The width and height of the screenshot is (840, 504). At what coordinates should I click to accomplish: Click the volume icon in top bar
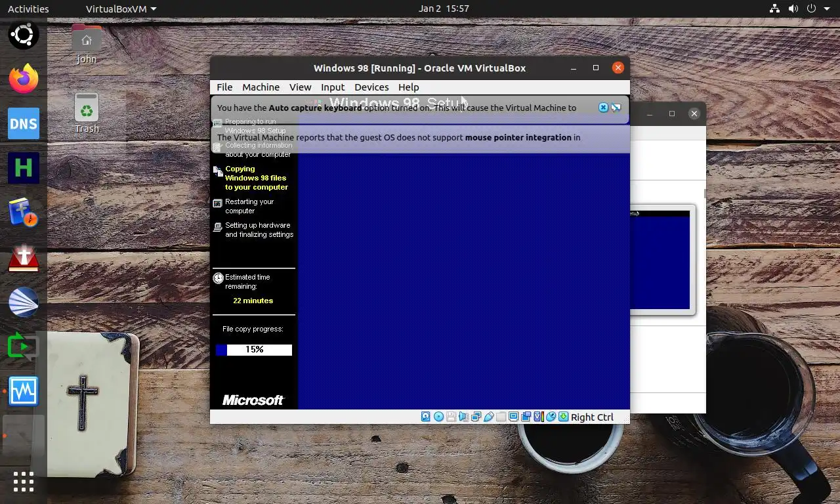[793, 9]
